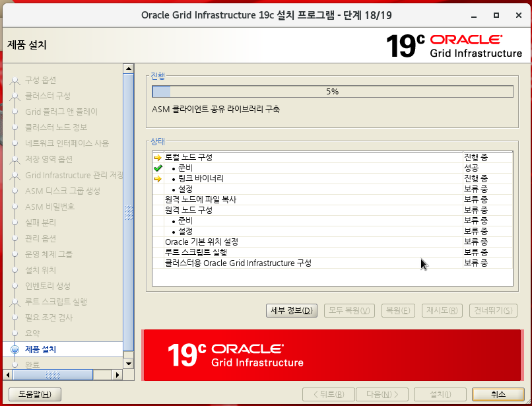Select the 저장 영역 옵션 step
Image resolution: width=532 pixels, height=406 pixels.
point(49,159)
